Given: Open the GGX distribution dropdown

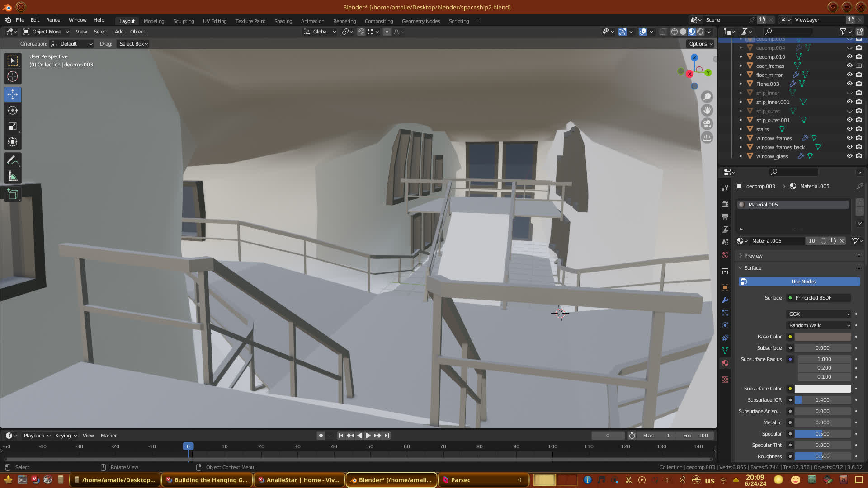Looking at the screenshot, I should 819,314.
